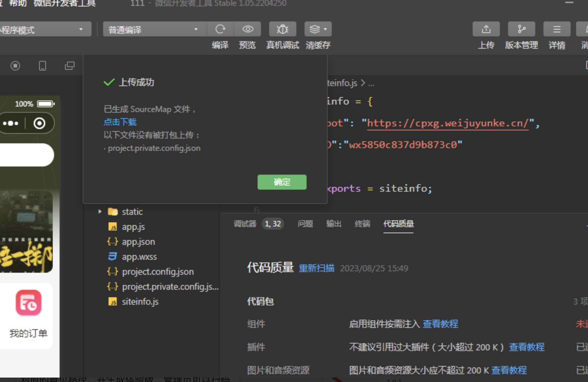Screen dimensions: 588x382
Task: Click the 编译 compile refresh icon
Action: coord(220,29)
